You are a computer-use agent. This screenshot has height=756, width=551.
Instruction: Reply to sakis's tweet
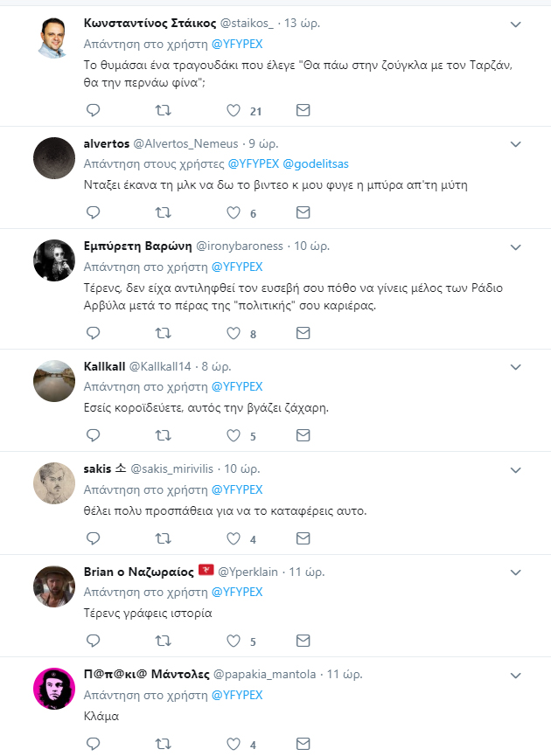94,538
